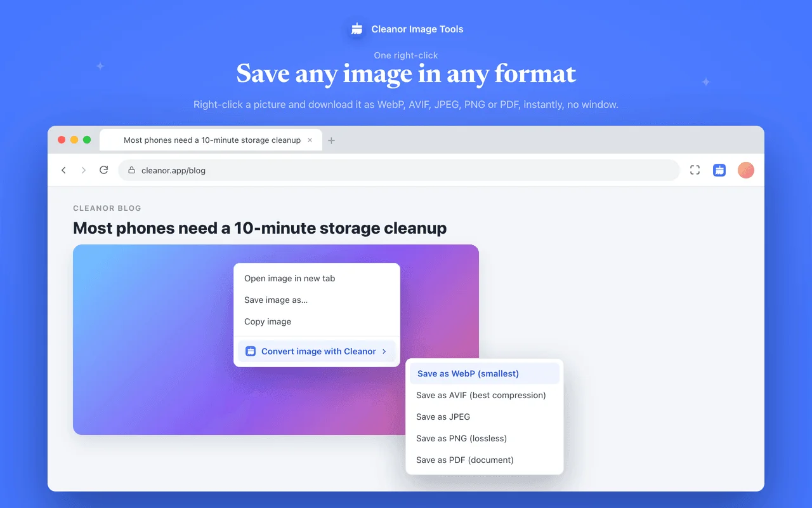The image size is (812, 508).
Task: Choose Copy image from context menu
Action: (317, 321)
